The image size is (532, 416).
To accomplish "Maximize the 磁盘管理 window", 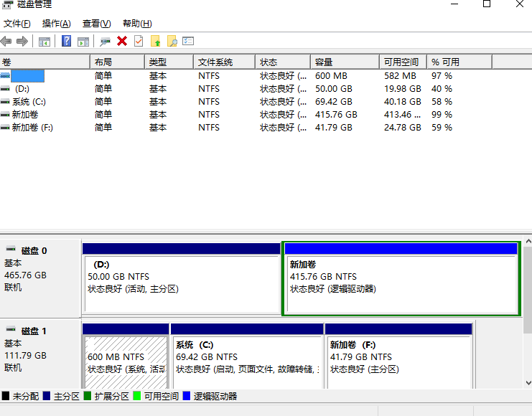I will click(487, 4).
